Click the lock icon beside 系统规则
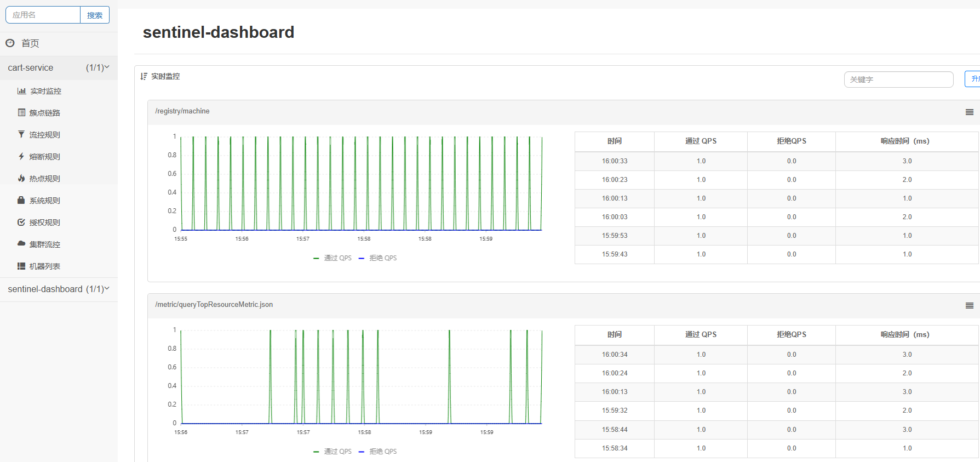This screenshot has width=980, height=462. click(21, 200)
